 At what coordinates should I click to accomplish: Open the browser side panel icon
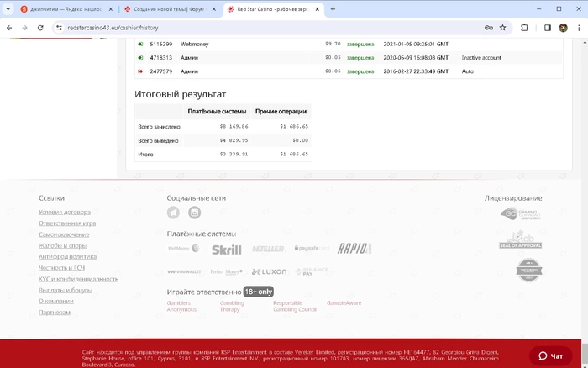548,28
